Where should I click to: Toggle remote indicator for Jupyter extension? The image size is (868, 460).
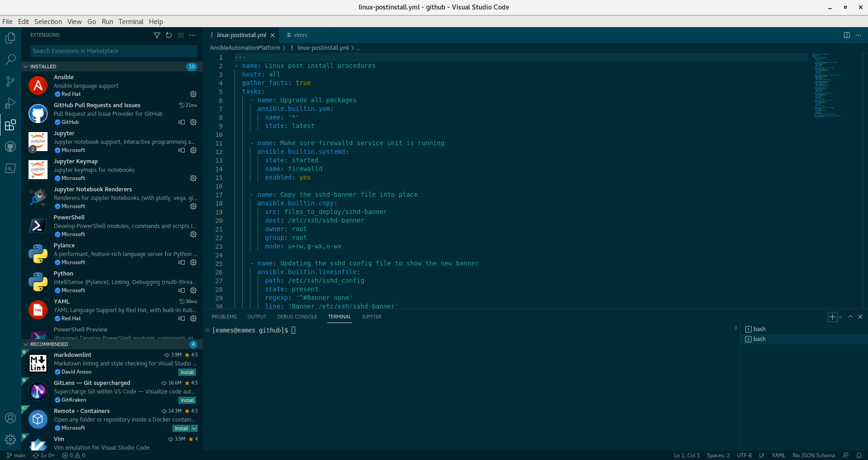tap(182, 150)
